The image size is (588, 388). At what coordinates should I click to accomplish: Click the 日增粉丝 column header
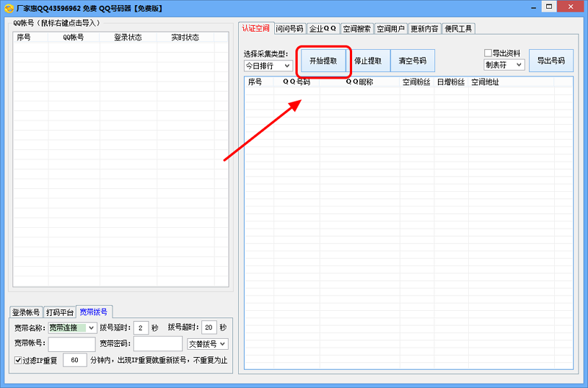tap(451, 82)
